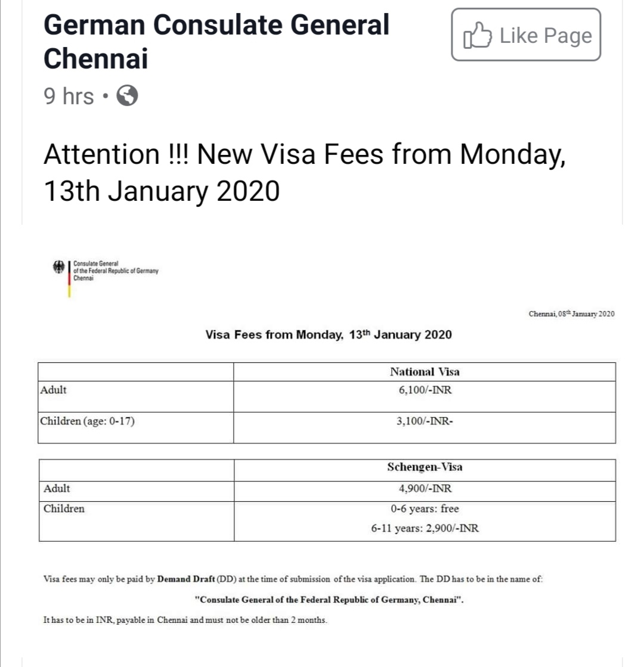Click the Children (age: 0-17) row label
This screenshot has height=667, width=644.
coord(87,421)
